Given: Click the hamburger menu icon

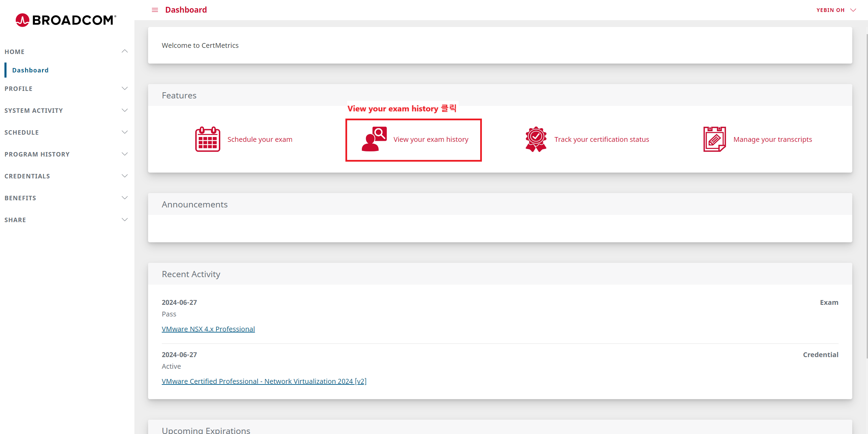Looking at the screenshot, I should (155, 10).
